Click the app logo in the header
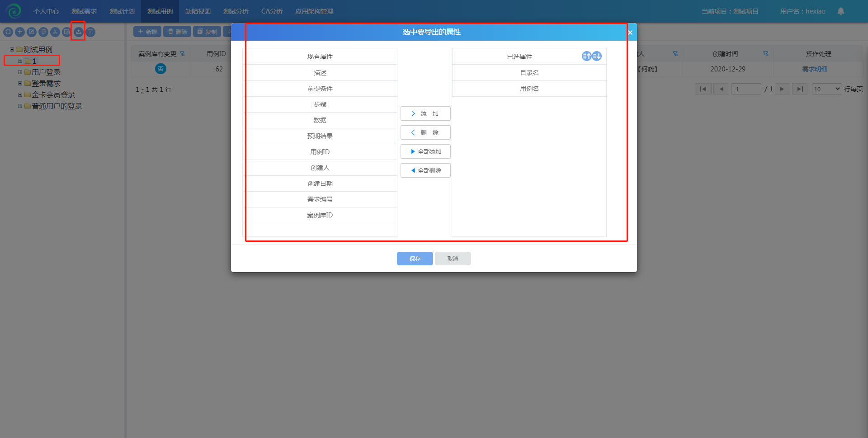 pyautogui.click(x=14, y=11)
